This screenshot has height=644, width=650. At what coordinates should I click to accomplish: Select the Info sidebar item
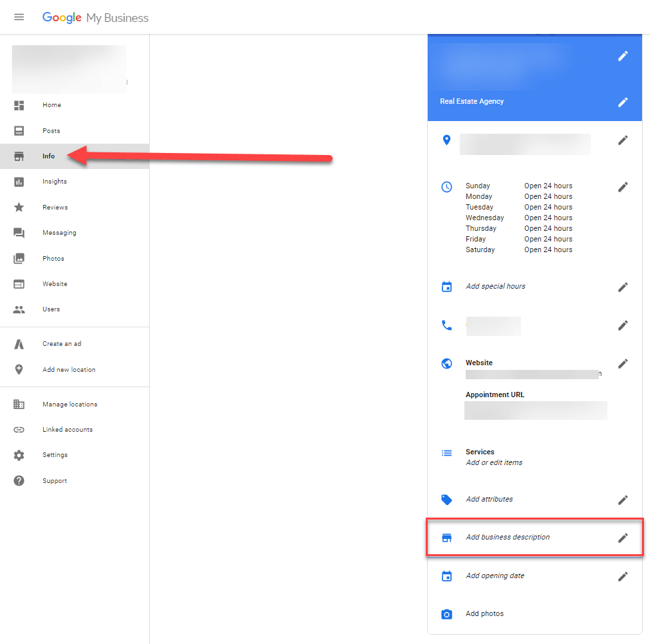click(x=75, y=156)
